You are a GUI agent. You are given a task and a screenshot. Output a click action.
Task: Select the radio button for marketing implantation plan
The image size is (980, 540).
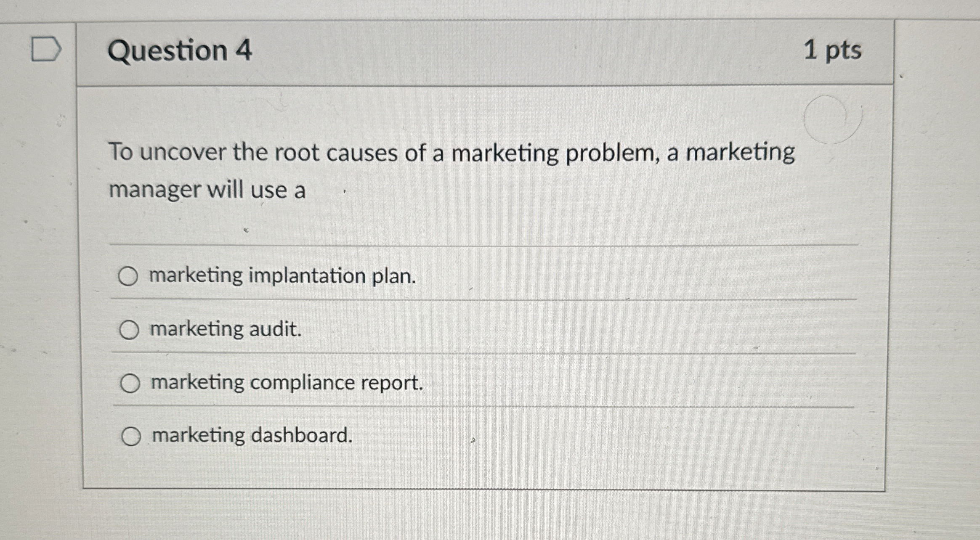(128, 277)
